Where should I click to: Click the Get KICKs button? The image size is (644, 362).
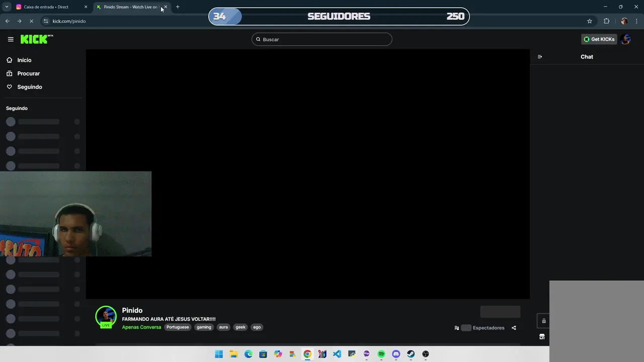599,39
